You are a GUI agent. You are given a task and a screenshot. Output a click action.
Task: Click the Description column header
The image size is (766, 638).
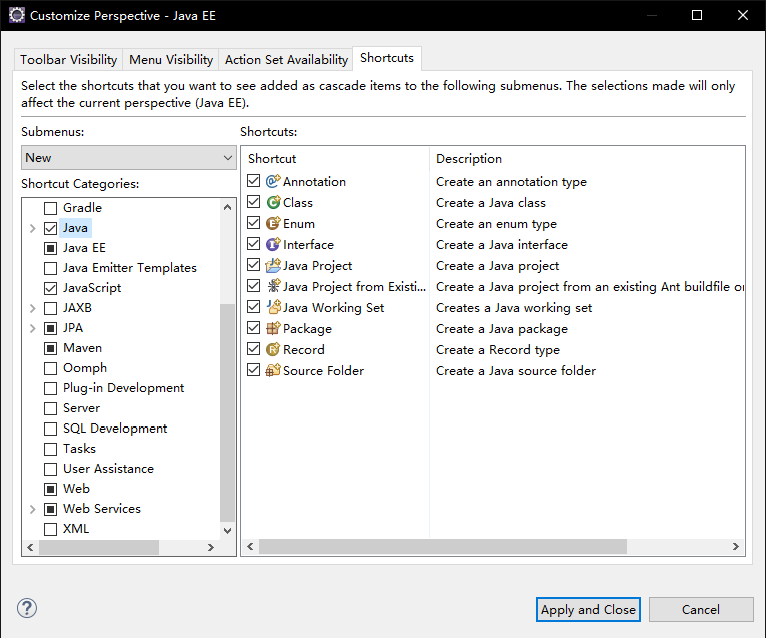[x=587, y=158]
